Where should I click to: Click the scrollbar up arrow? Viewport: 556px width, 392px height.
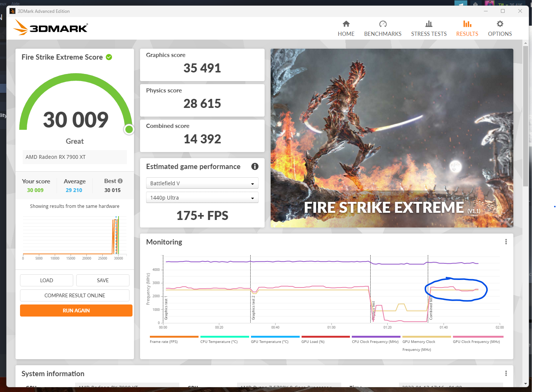point(525,43)
